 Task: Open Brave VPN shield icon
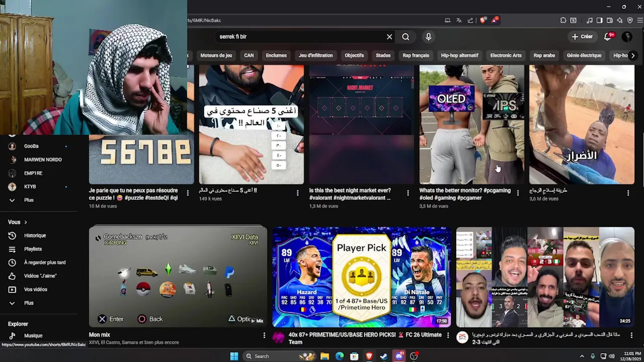(x=630, y=21)
